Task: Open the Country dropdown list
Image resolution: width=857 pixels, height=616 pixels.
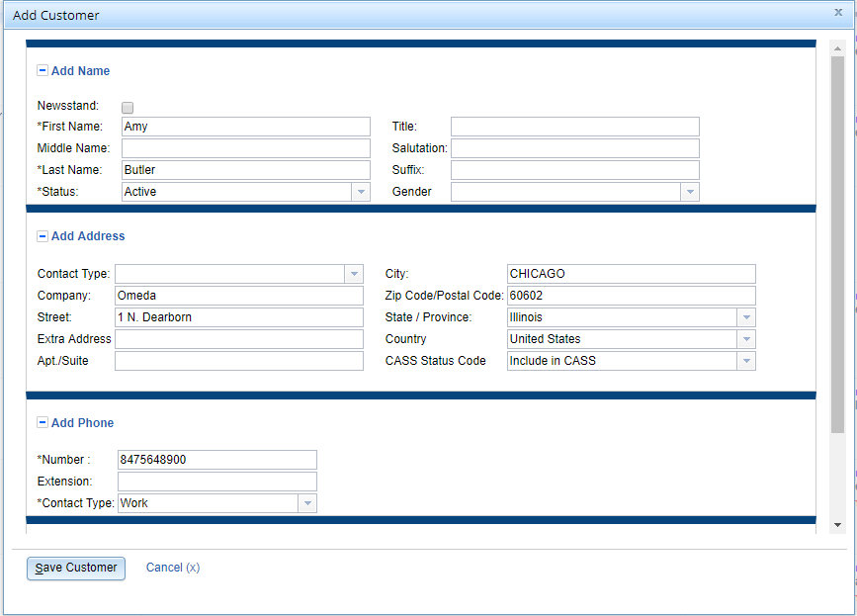Action: click(746, 339)
